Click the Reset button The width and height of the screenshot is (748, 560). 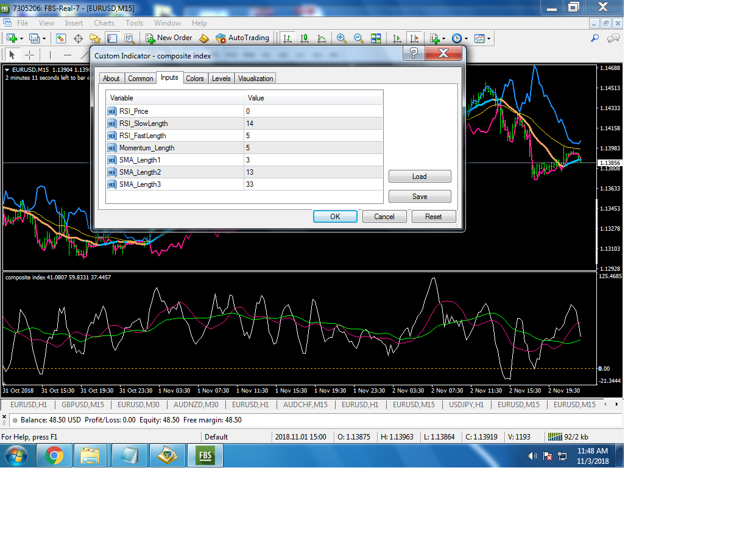pos(433,217)
